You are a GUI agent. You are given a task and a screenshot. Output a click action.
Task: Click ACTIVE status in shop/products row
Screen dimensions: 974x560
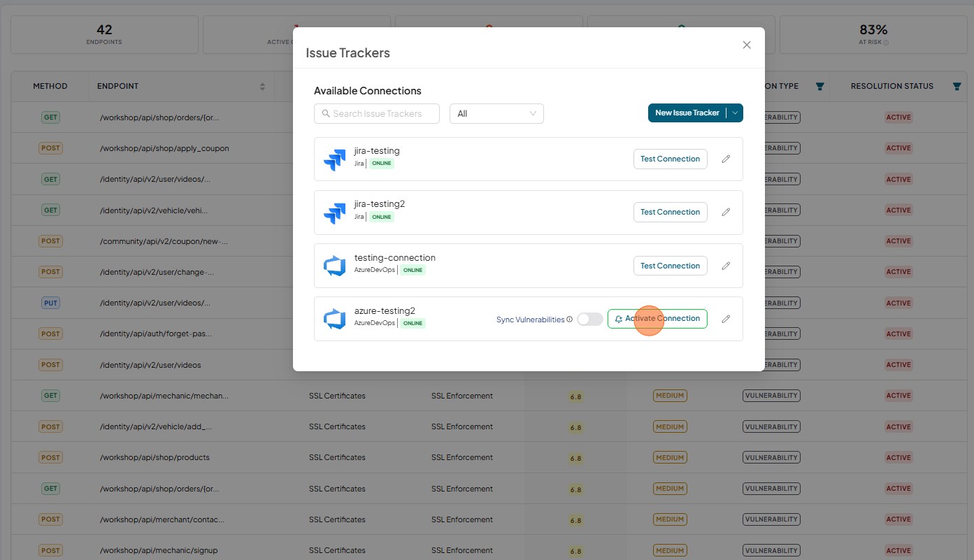898,458
